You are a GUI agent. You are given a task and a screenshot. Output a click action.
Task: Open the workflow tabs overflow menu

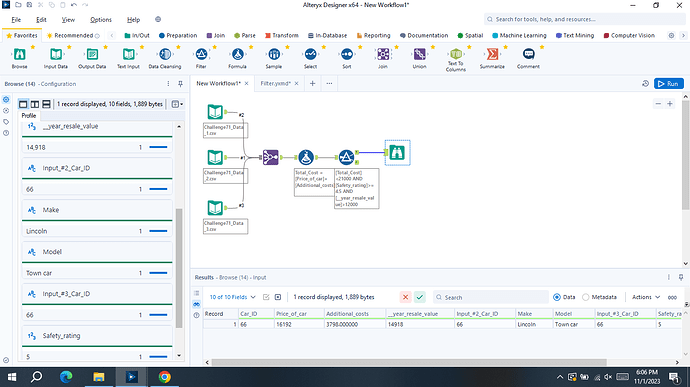coord(329,84)
